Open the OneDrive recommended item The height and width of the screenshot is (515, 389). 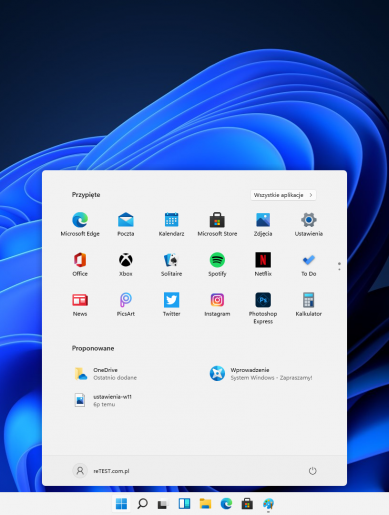coord(105,374)
